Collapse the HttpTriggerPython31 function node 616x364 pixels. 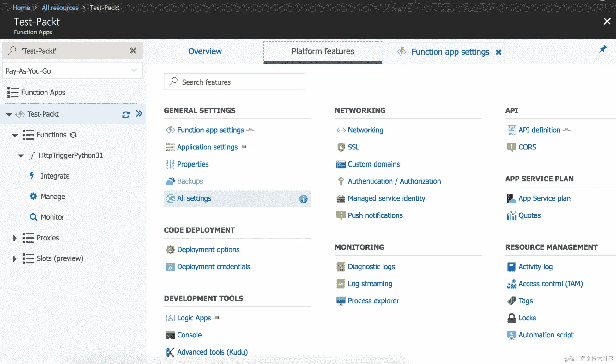21,155
